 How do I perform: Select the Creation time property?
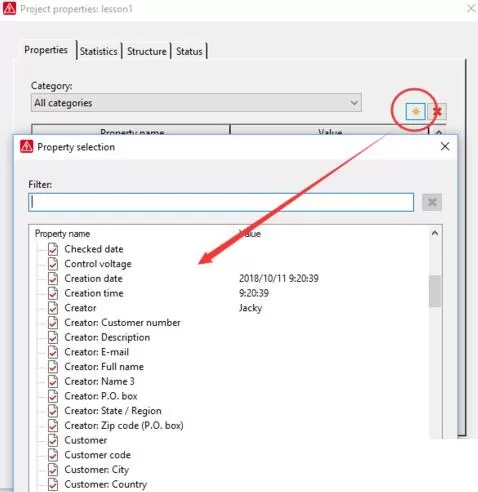click(x=94, y=293)
